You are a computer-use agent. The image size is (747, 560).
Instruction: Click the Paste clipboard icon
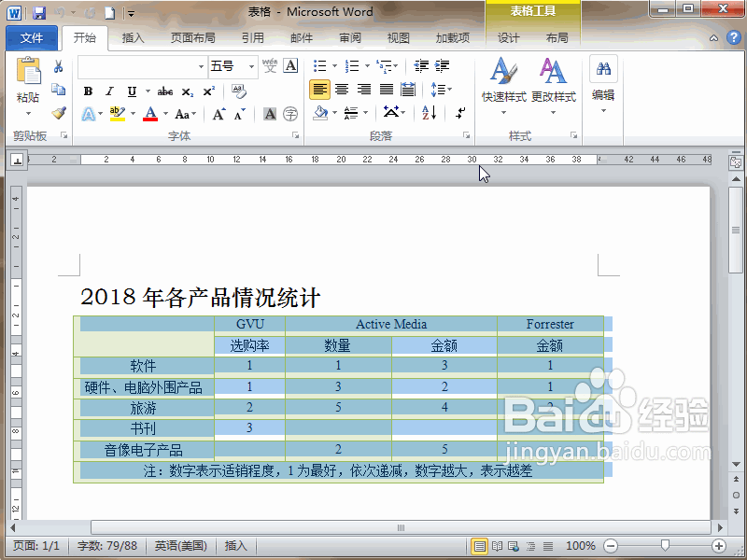click(x=29, y=72)
